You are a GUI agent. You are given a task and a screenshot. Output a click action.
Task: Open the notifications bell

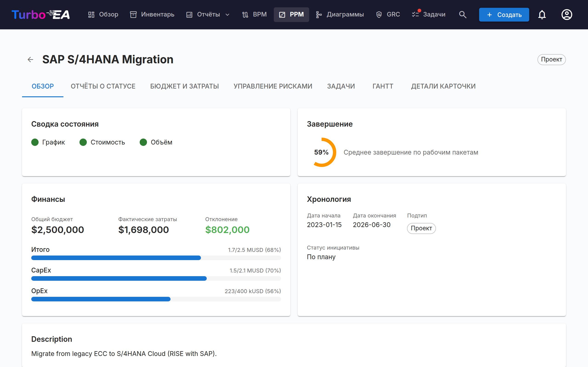542,14
